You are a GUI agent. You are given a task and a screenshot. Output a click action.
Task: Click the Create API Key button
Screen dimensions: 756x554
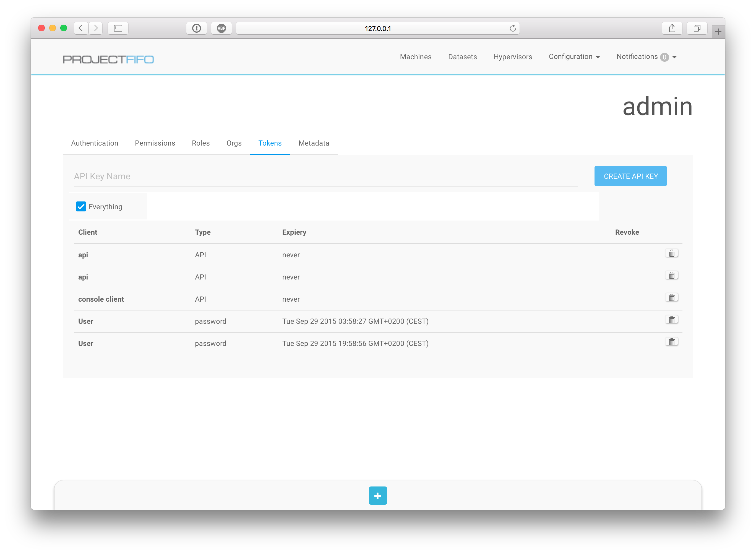point(630,176)
